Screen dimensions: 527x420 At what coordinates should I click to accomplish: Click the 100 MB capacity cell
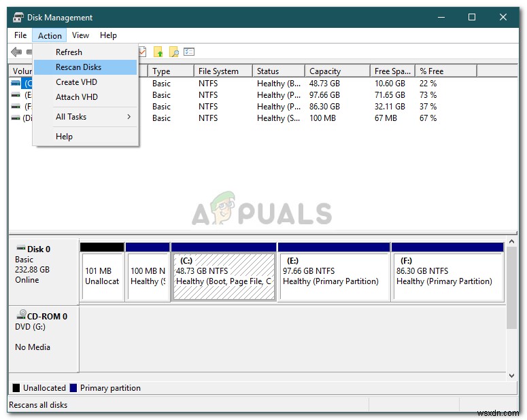tap(322, 118)
